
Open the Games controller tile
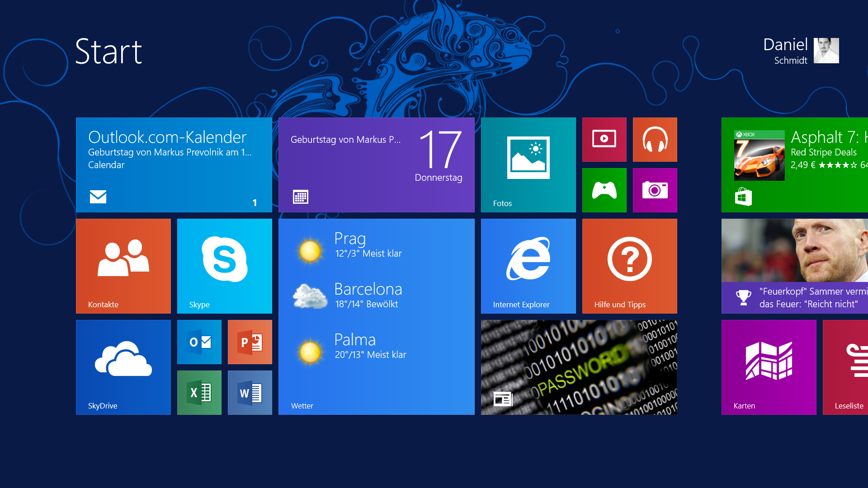coord(604,190)
